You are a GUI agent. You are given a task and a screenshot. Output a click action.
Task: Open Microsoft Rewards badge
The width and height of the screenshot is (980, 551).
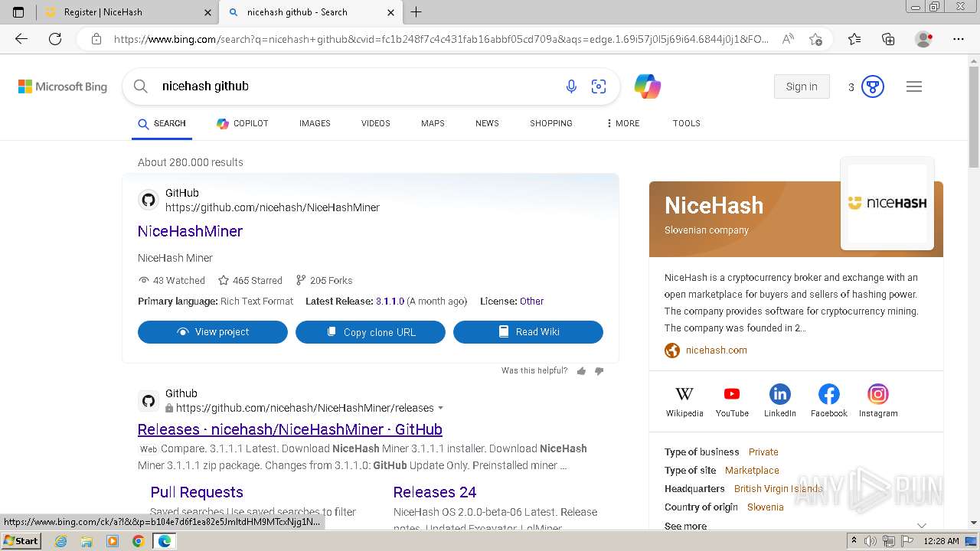pos(873,86)
